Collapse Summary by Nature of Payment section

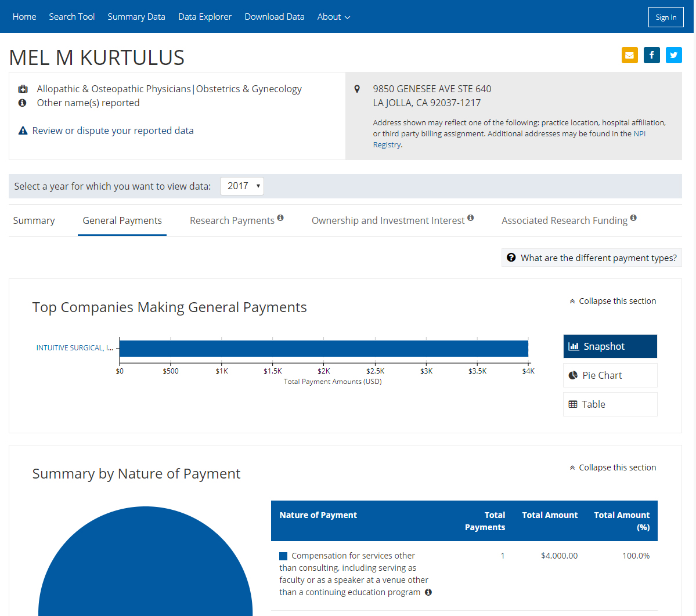pyautogui.click(x=612, y=468)
